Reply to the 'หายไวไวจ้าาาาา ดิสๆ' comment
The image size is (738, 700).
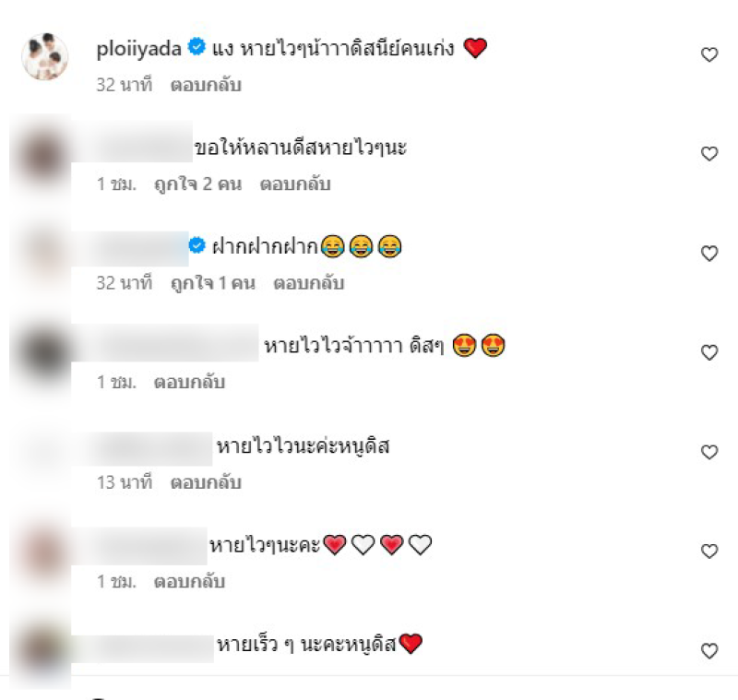pos(189,382)
